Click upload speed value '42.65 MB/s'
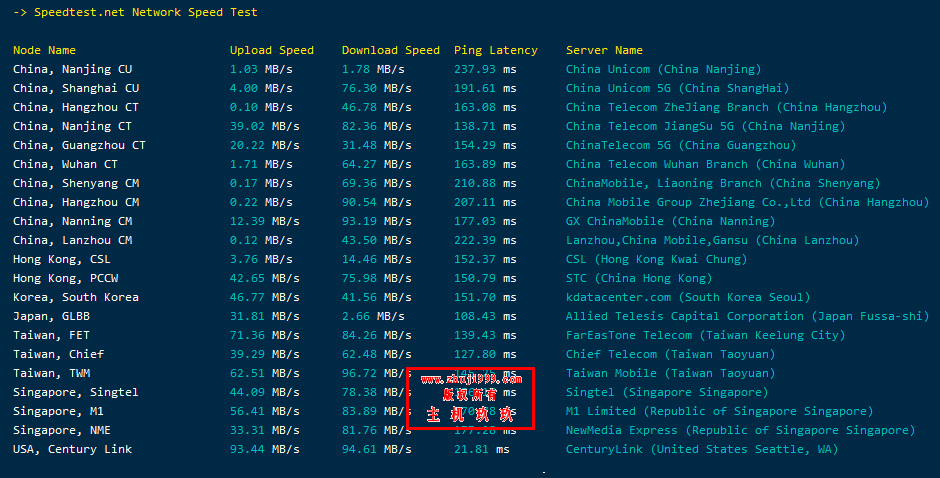940x478 pixels. tap(265, 278)
